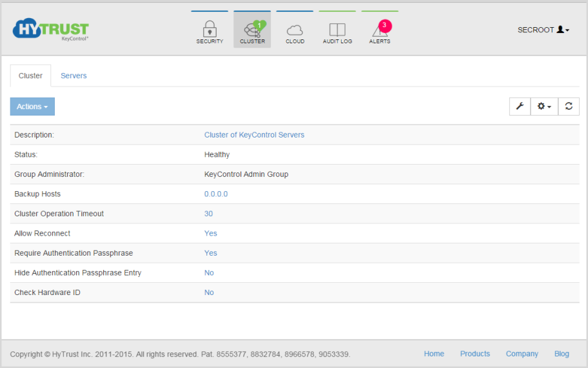Click the Group Administrator: label
Viewport: 588px width, 368px height.
(50, 174)
